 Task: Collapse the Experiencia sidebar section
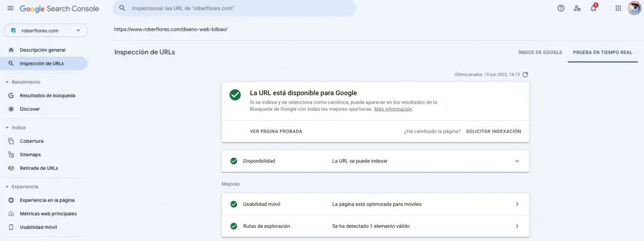pyautogui.click(x=8, y=187)
